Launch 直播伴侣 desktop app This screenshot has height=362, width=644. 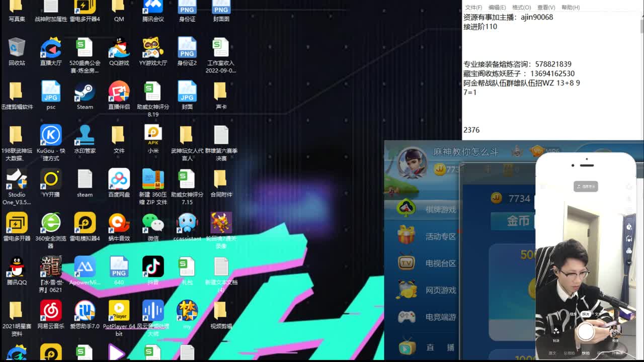click(119, 96)
